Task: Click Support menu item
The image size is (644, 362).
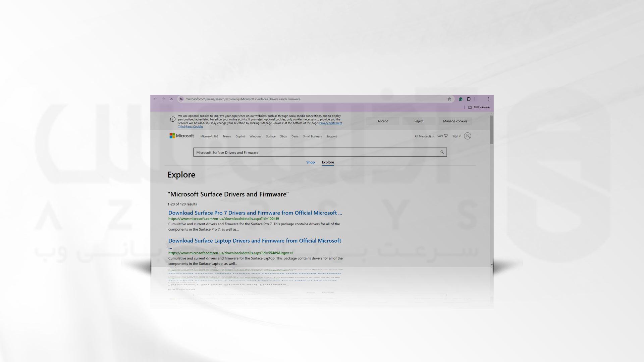Action: 331,136
